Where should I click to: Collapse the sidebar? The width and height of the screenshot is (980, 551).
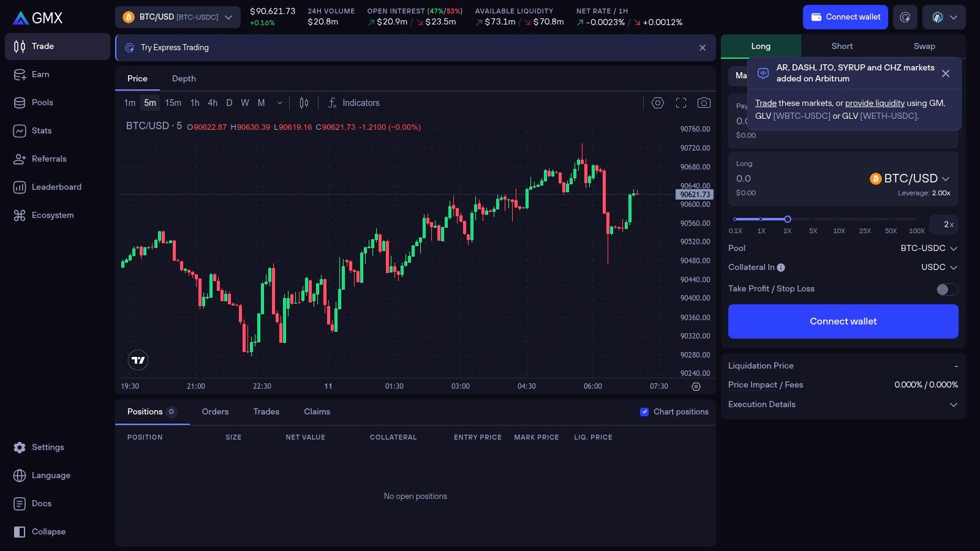coord(58,532)
